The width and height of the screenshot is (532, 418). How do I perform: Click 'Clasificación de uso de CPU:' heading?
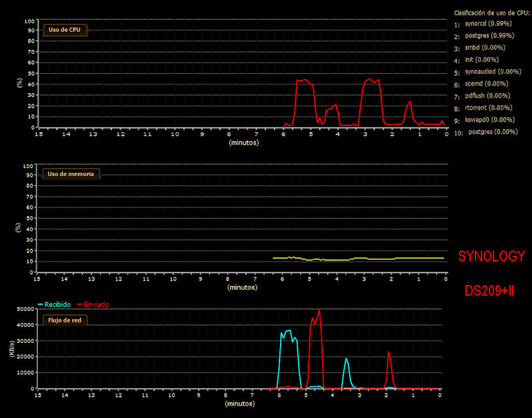click(491, 13)
